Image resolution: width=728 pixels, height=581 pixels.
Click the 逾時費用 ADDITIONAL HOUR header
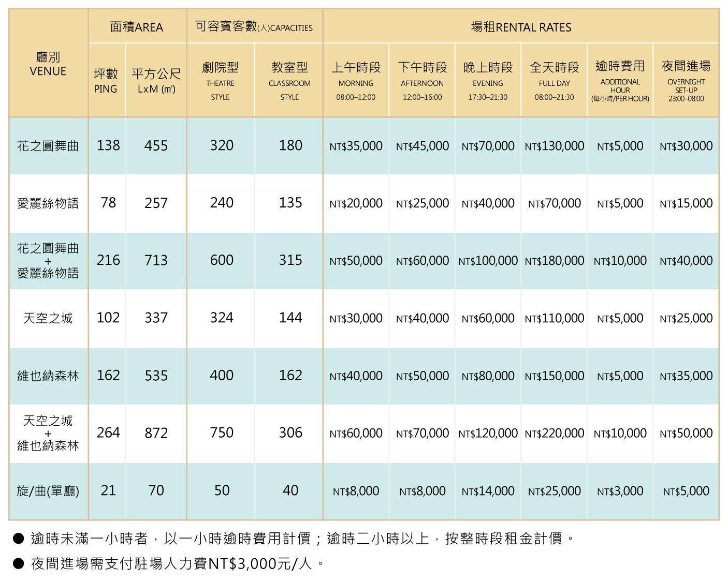pos(620,80)
